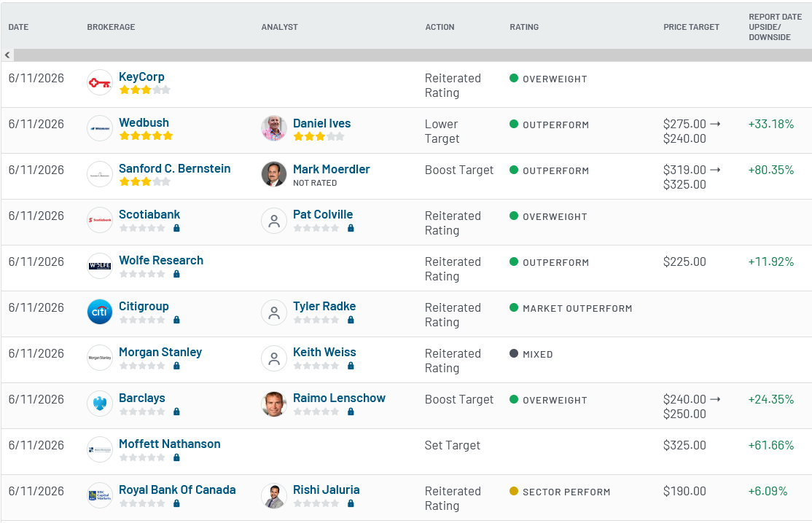812x523 pixels.
Task: Click the RBC Capital Markets logo icon
Action: (x=99, y=495)
